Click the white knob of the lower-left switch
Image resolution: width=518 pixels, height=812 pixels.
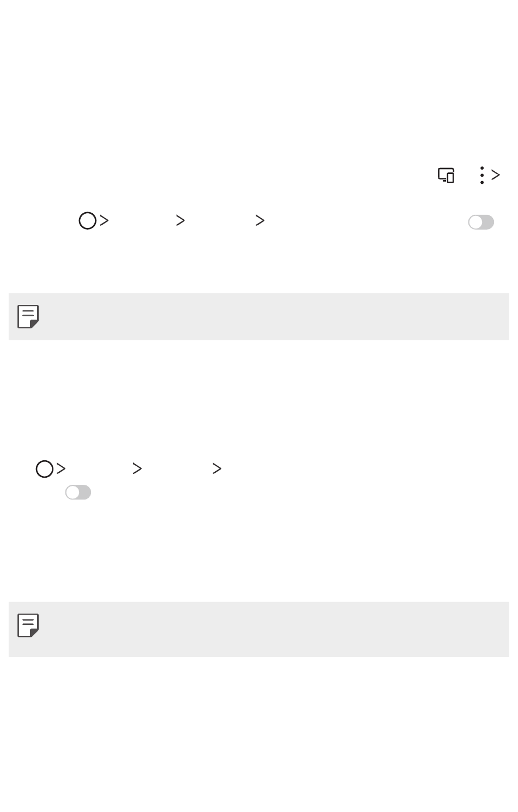73,492
